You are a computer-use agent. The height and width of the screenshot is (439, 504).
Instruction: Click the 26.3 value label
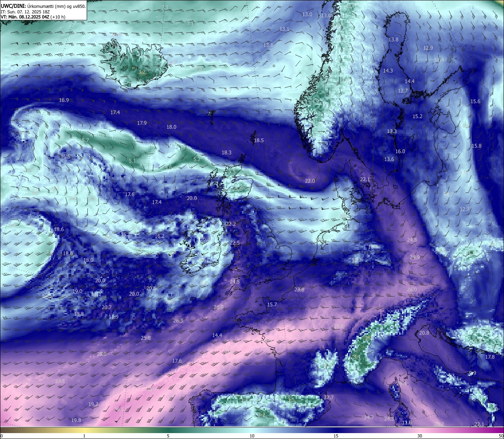[x=178, y=321]
